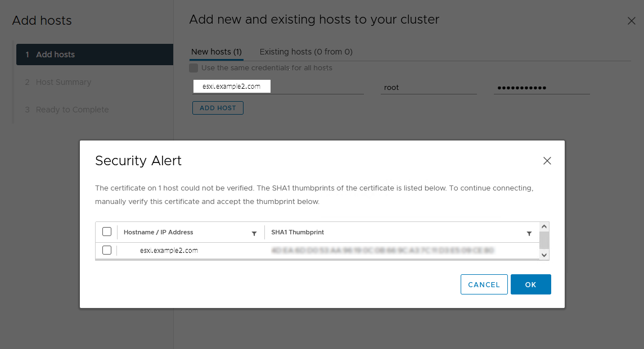
Task: Select the New hosts tab
Action: point(217,52)
